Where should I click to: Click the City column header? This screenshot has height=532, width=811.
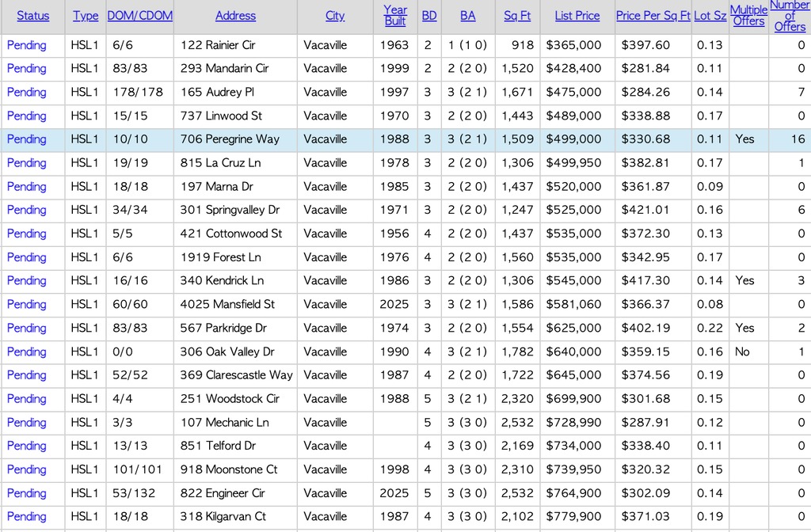point(335,16)
